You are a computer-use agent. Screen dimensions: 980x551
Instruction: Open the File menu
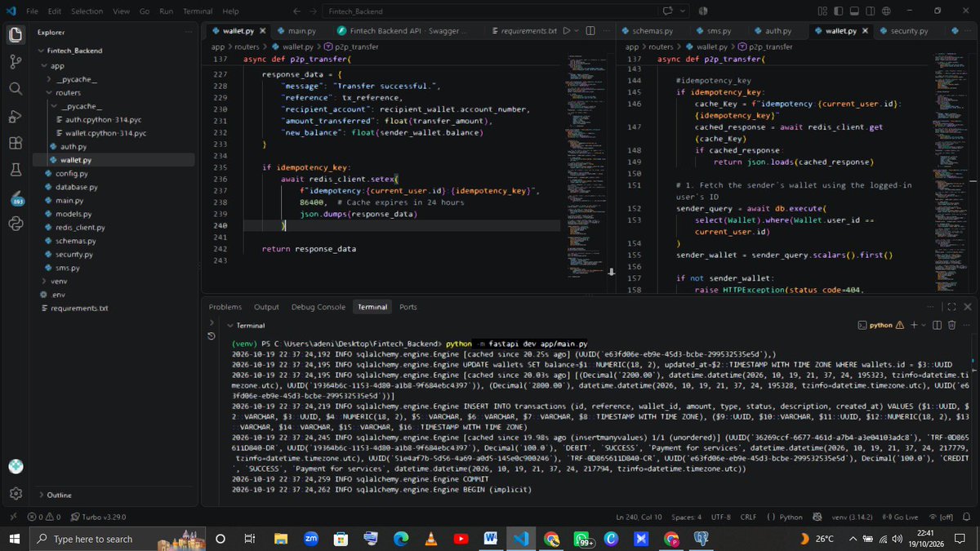(x=32, y=11)
